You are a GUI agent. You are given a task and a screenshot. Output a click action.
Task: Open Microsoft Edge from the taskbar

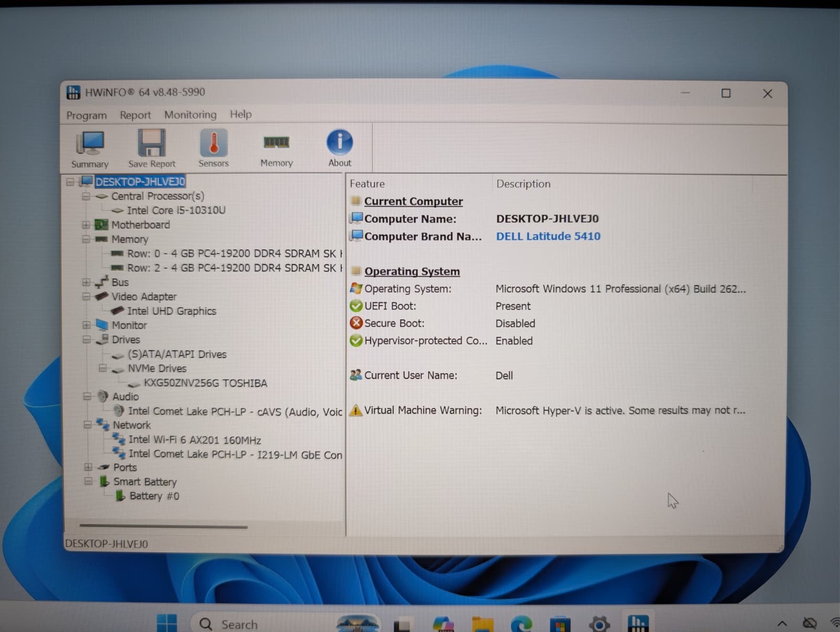pos(521,624)
